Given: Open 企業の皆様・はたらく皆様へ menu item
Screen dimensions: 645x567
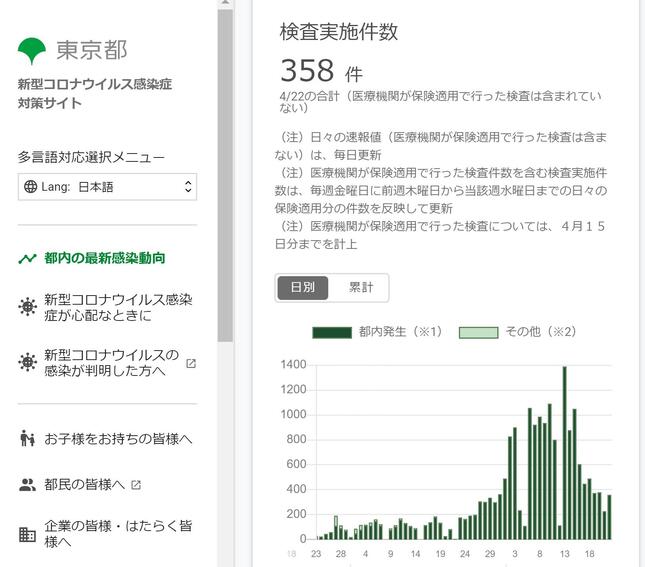Looking at the screenshot, I should pyautogui.click(x=118, y=533).
